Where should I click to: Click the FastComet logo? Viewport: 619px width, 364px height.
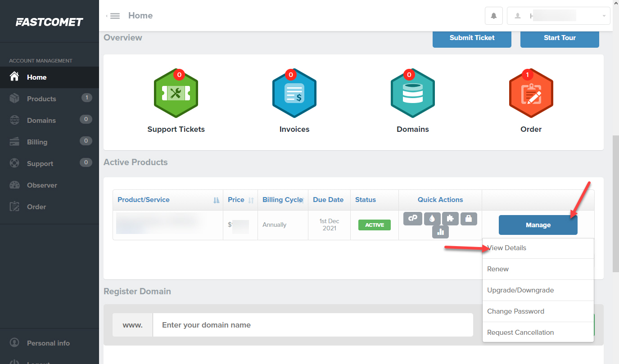(50, 22)
